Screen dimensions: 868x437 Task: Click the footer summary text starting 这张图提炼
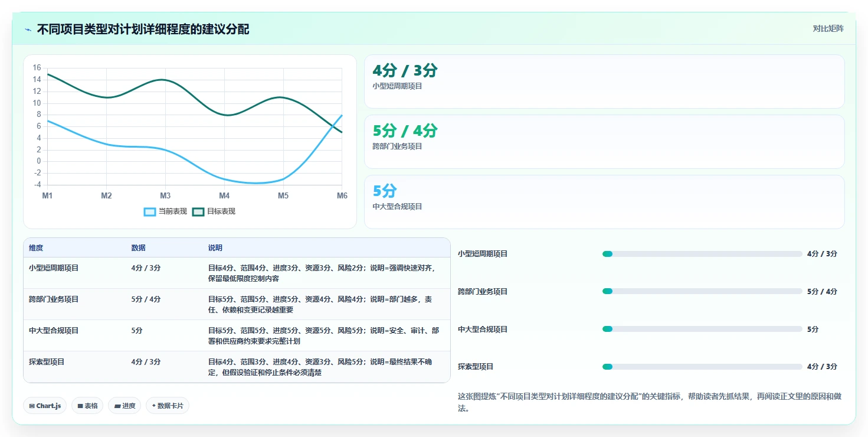(x=650, y=402)
